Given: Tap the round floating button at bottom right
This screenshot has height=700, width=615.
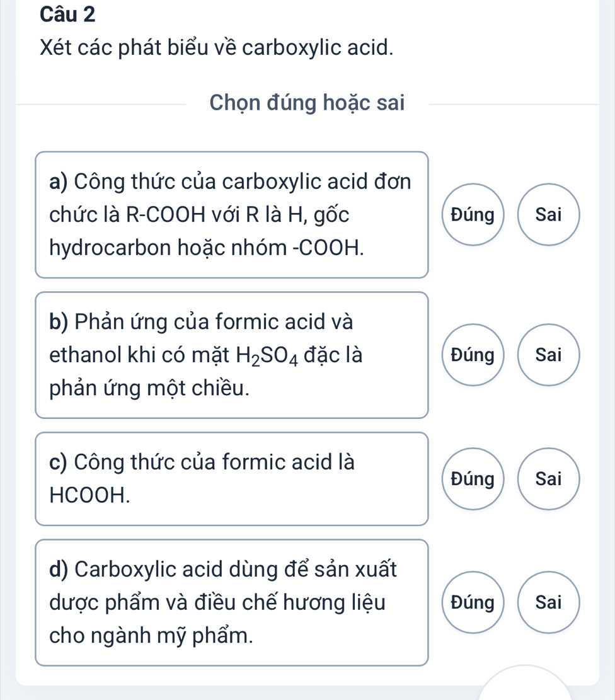Looking at the screenshot, I should [527, 687].
